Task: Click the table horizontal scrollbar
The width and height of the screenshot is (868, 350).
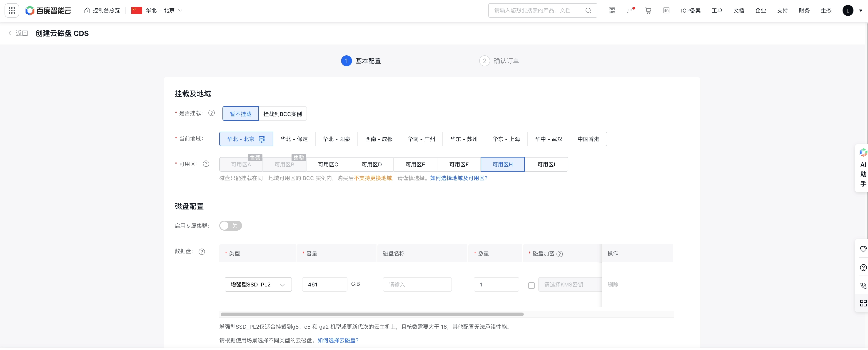Action: [372, 314]
